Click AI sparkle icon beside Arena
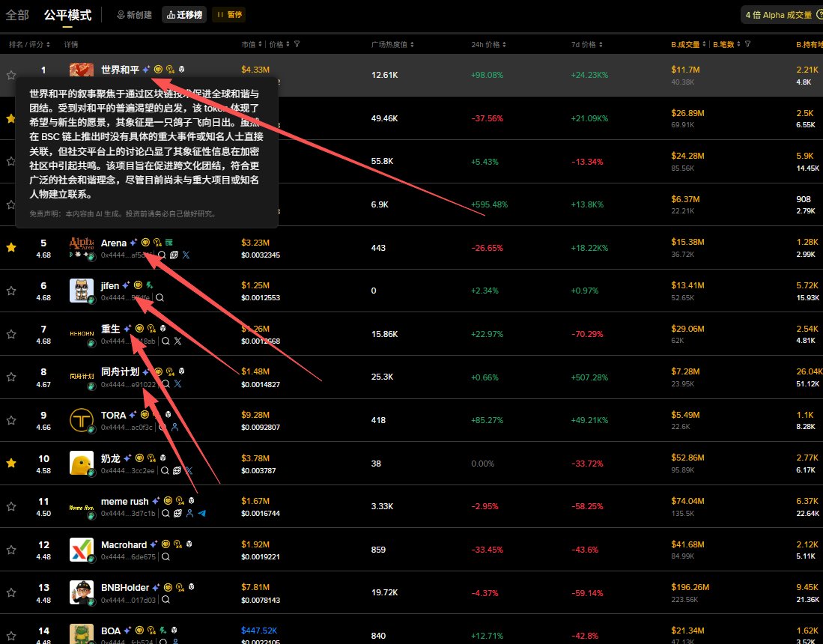823x644 pixels. pyautogui.click(x=133, y=243)
